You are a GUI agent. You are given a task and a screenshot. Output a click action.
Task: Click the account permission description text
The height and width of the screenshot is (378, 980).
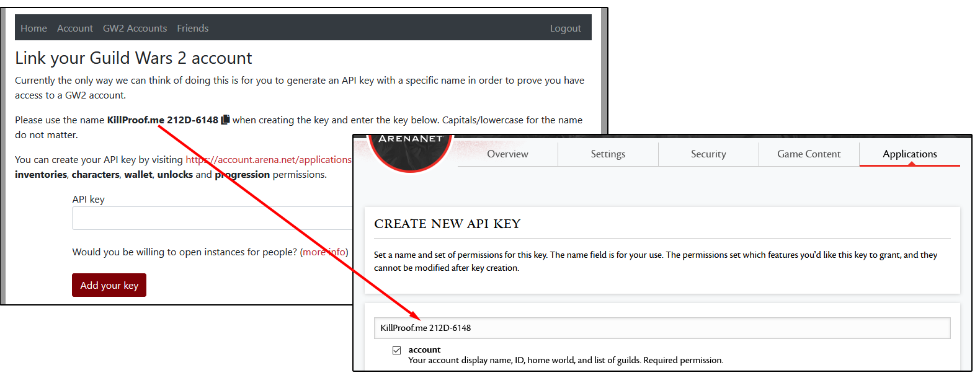[566, 361]
